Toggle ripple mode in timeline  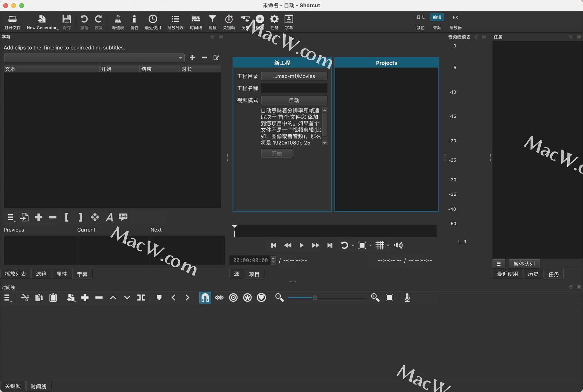click(233, 298)
